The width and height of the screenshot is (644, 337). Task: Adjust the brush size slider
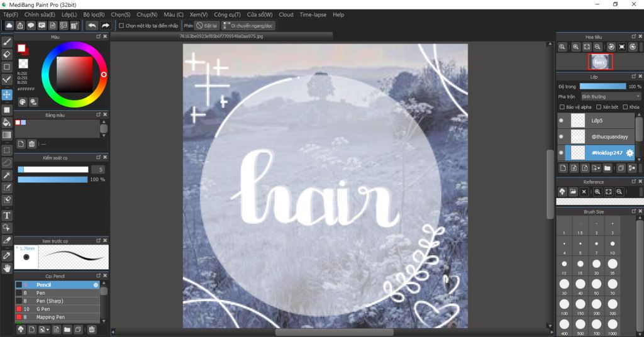[x=53, y=170]
